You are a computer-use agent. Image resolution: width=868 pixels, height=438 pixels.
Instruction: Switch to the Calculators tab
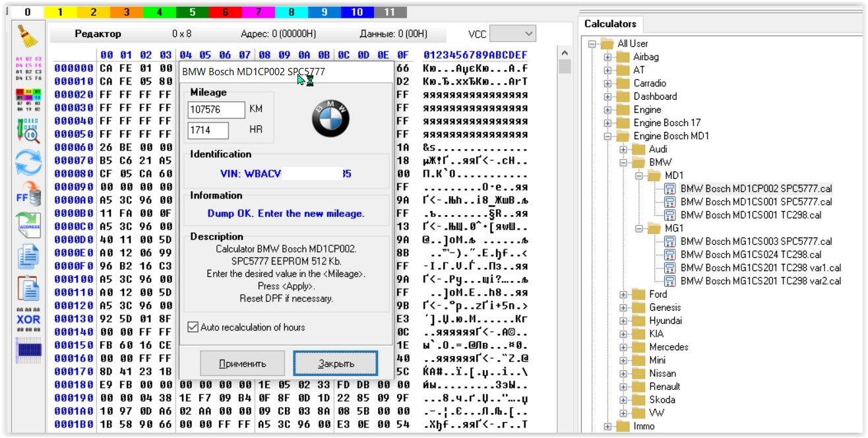(x=610, y=24)
